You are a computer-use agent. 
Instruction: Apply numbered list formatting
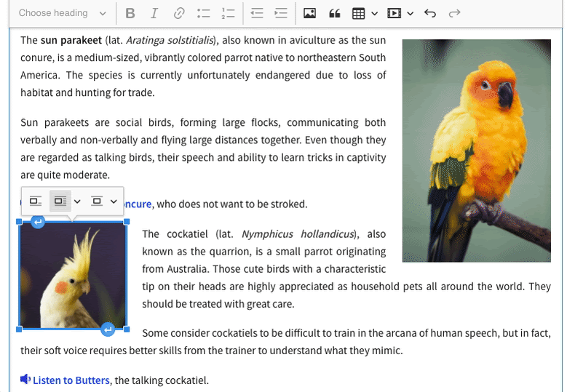228,13
